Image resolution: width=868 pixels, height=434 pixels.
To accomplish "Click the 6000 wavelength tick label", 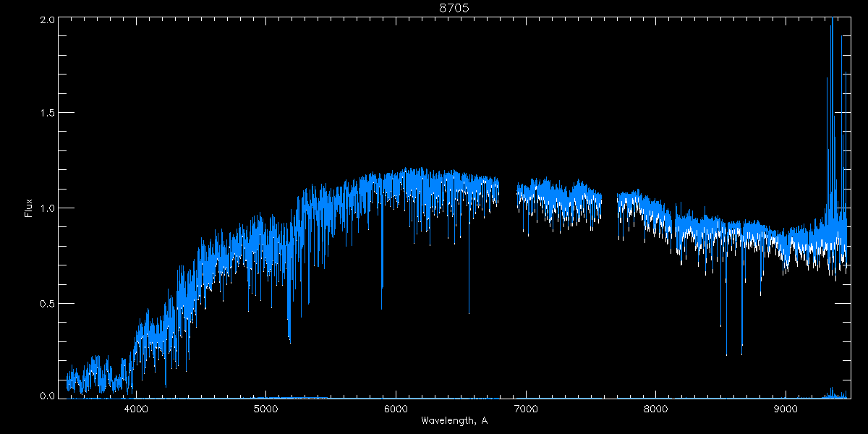I will 396,408.
